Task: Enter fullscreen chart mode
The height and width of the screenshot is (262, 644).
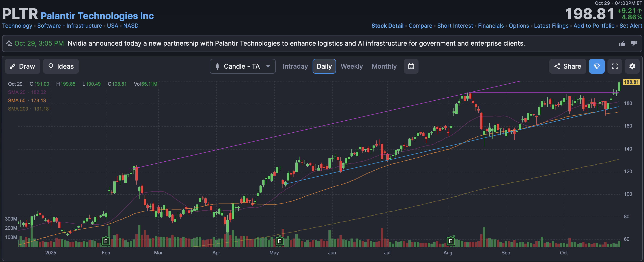Action: (615, 66)
